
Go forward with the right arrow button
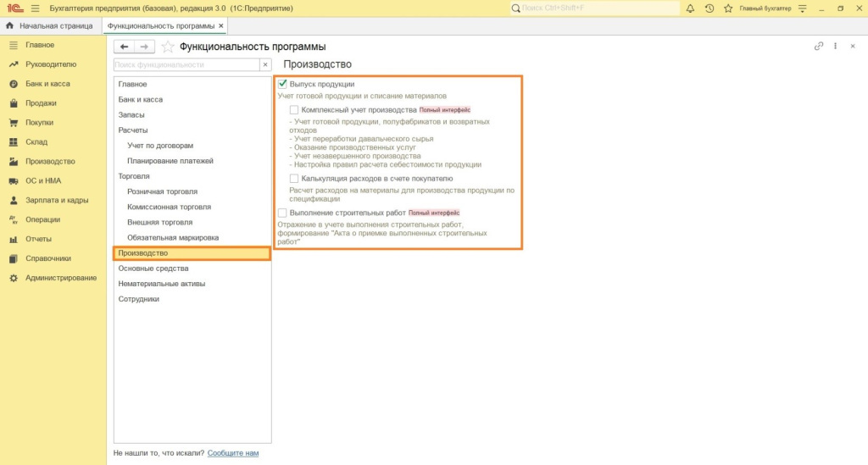144,47
